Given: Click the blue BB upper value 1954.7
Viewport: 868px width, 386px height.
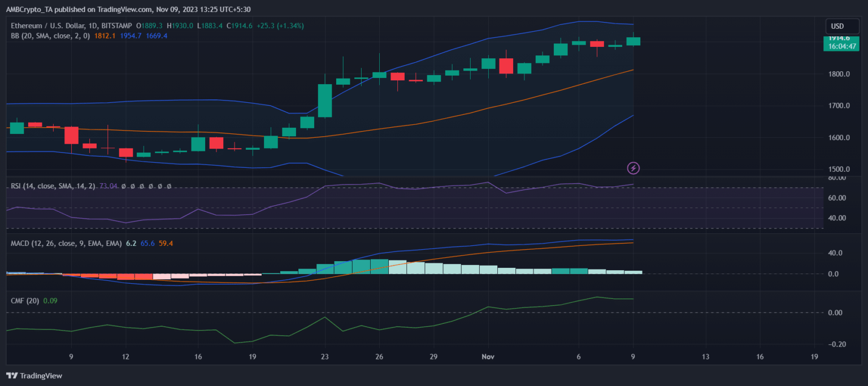Looking at the screenshot, I should click(131, 36).
